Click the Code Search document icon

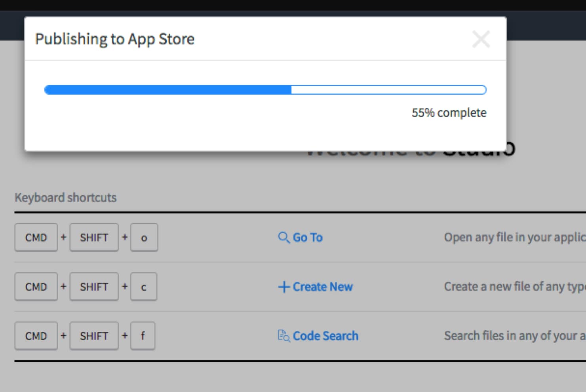click(283, 336)
